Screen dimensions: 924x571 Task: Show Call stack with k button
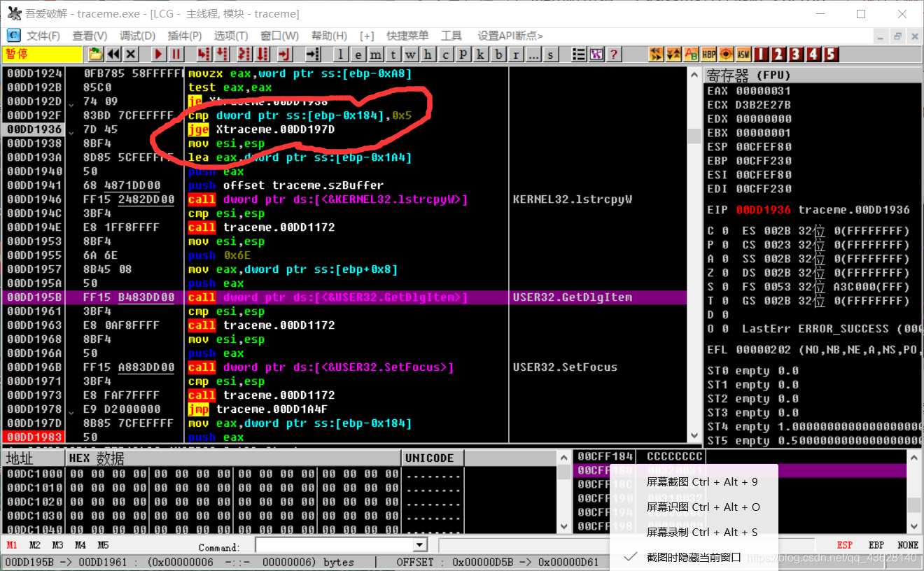[480, 54]
